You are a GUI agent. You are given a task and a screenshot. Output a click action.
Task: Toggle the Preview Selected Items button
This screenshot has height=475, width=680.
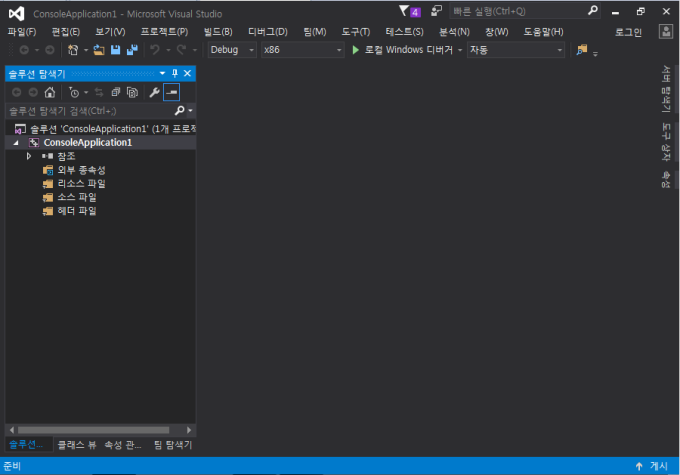pos(172,92)
